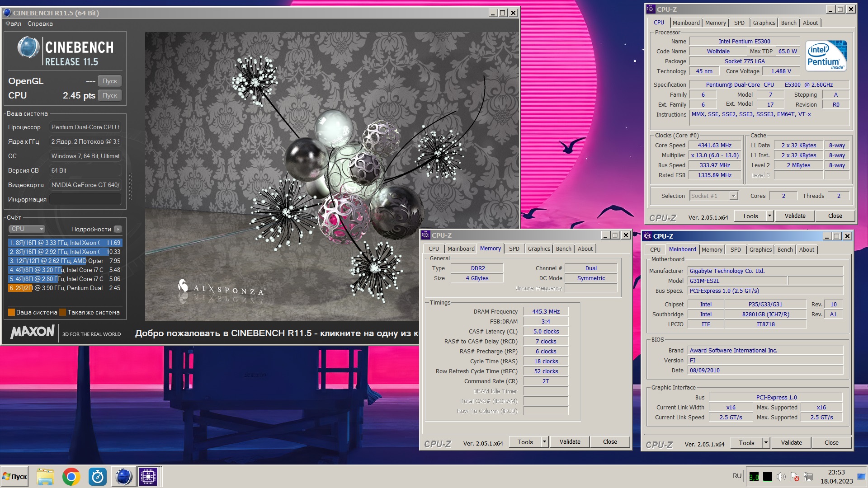Open the Tools arrow in the Memory CPU-Z window

[544, 442]
